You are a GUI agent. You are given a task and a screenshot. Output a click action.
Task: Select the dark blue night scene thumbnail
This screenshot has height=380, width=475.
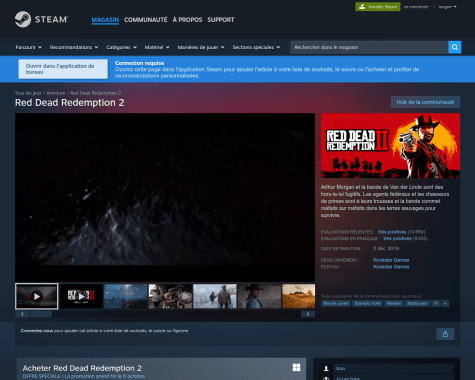(x=126, y=296)
